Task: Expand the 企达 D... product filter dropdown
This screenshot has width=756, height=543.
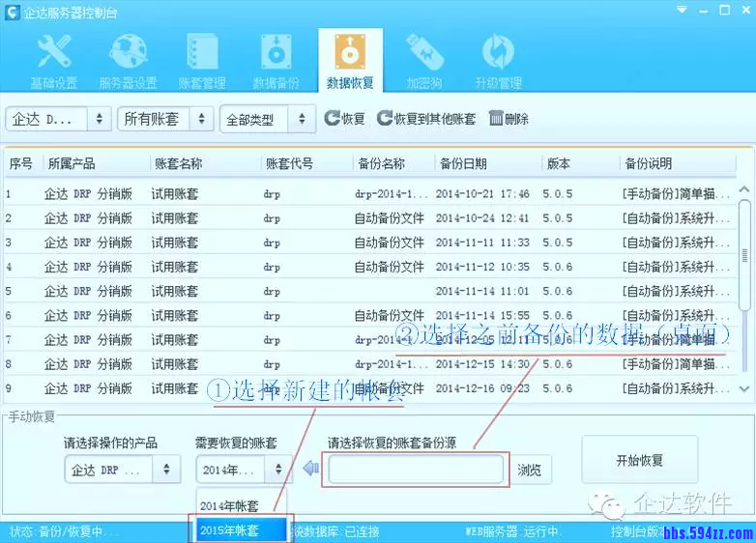Action: 58,119
